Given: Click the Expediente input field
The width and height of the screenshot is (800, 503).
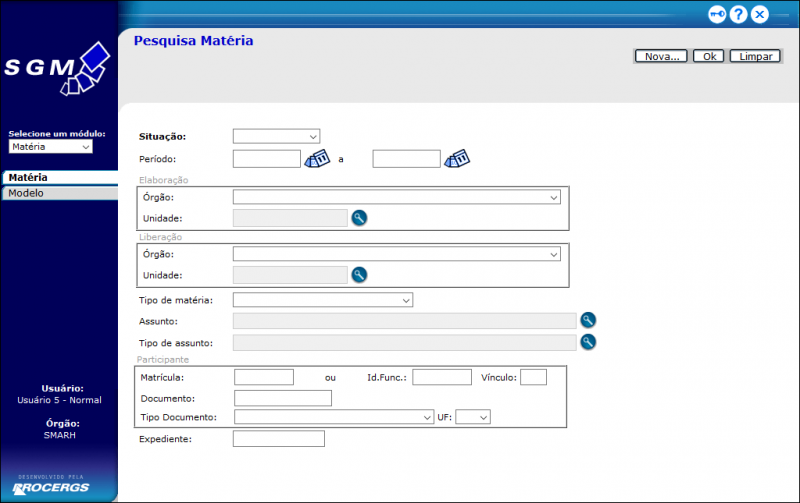Looking at the screenshot, I should [279, 439].
